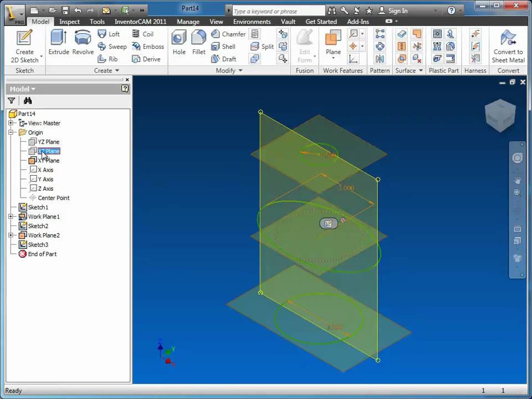Viewport: 532px width, 399px height.
Task: Click the Combine icon below Split
Action: tap(254, 59)
